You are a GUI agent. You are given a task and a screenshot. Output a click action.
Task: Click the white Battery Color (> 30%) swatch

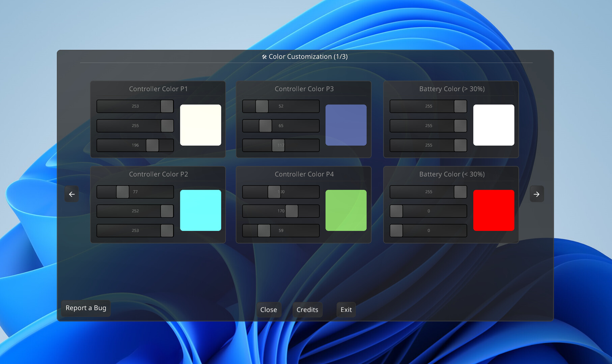click(494, 125)
